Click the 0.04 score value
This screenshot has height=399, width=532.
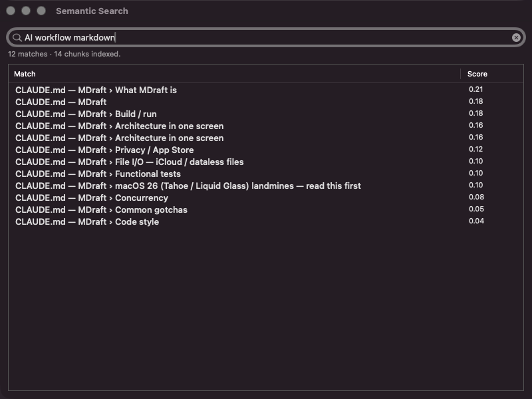coord(476,221)
